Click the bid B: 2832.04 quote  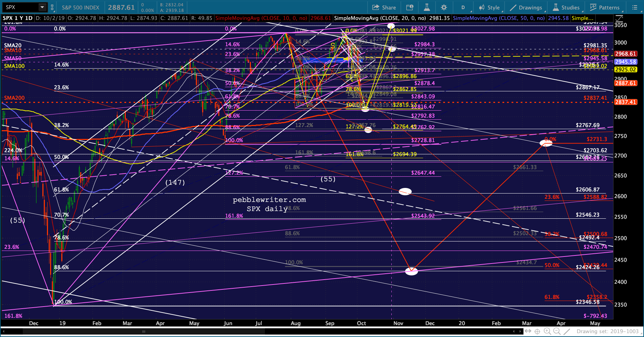coord(172,5)
